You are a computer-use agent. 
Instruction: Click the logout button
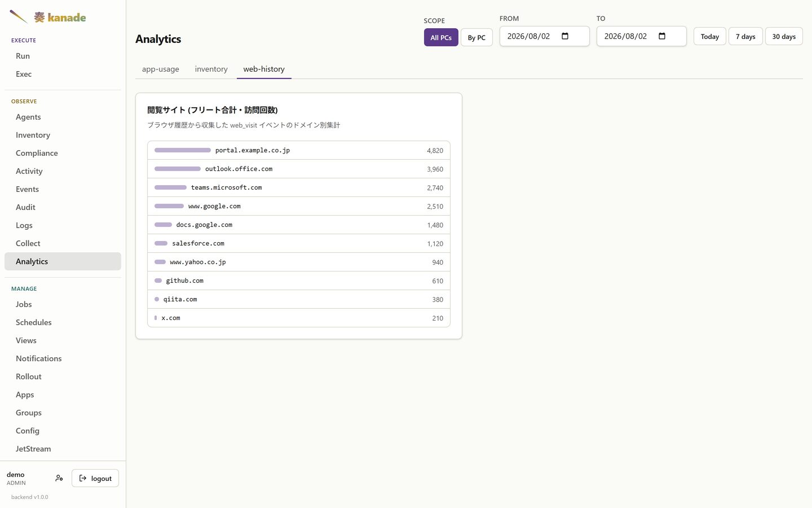click(95, 478)
